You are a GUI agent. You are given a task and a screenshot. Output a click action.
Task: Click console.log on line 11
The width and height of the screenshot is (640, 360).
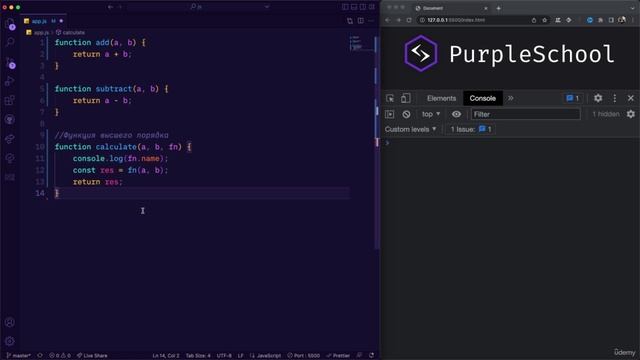[x=98, y=158]
